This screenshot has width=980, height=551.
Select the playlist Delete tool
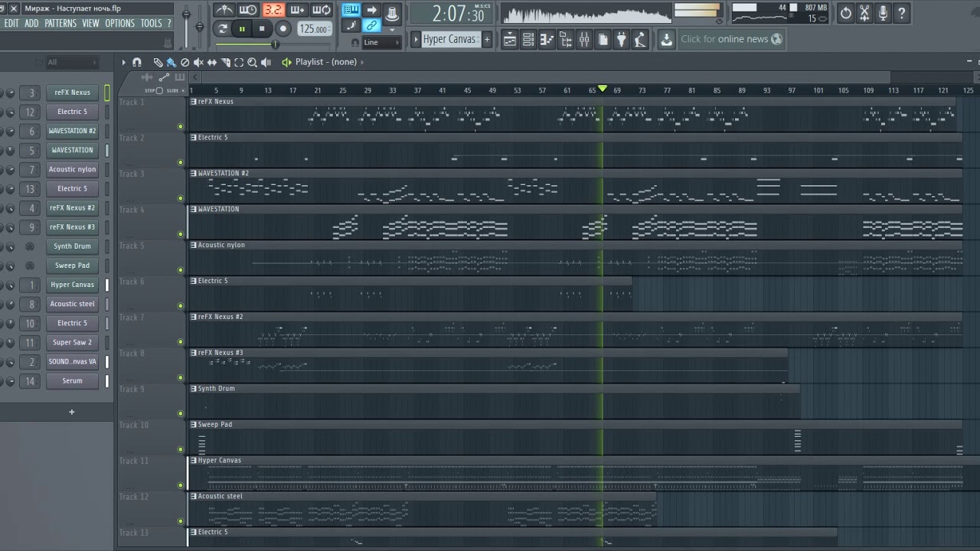coord(185,62)
